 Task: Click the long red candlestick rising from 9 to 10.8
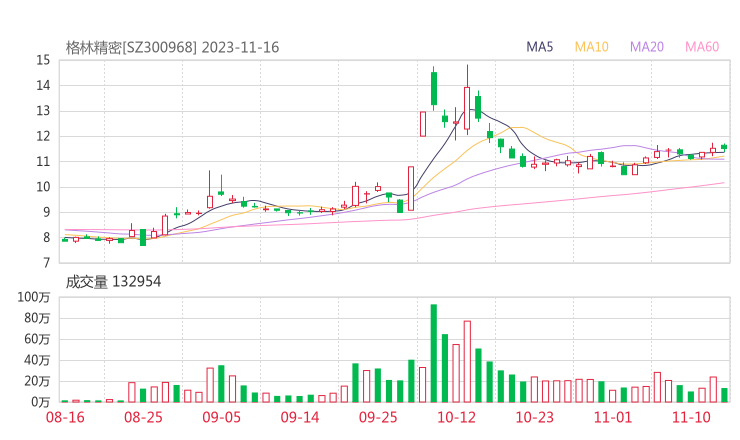click(x=411, y=188)
